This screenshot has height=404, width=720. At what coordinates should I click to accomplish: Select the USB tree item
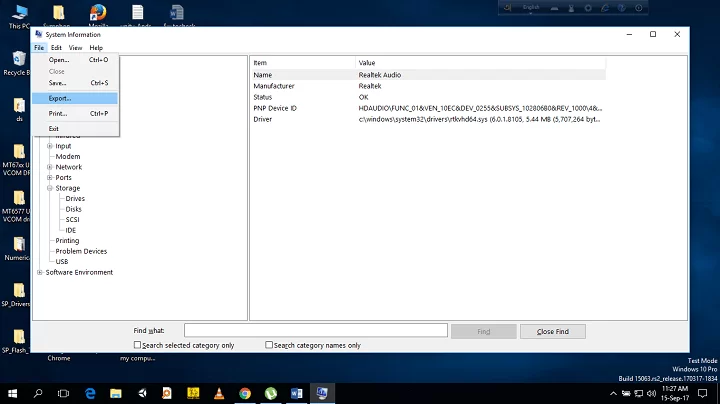pos(62,262)
